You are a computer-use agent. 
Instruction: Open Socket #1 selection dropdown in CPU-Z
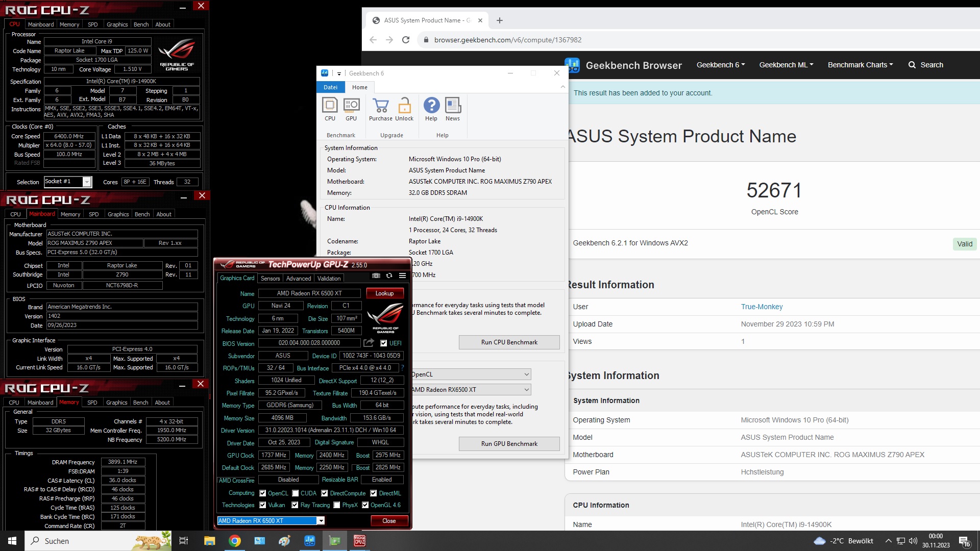coord(67,182)
